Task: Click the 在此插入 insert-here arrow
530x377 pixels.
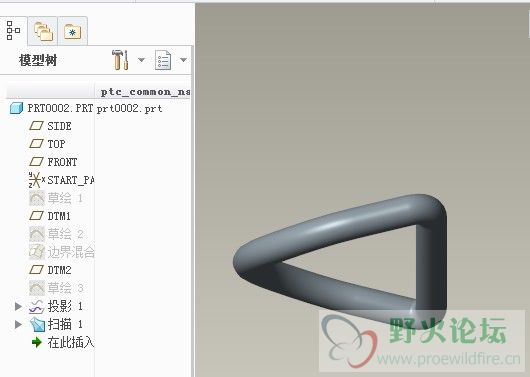Action: (x=37, y=343)
